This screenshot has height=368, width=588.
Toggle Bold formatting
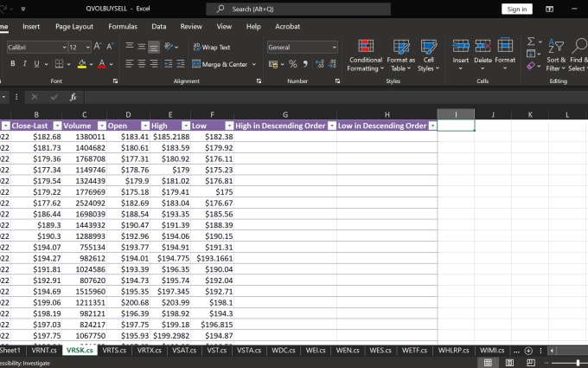13,64
